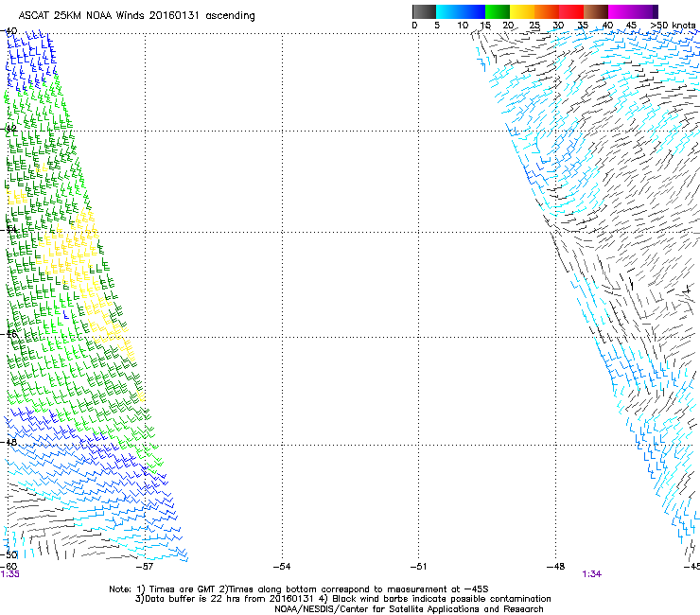This screenshot has height=615, width=700.
Task: Click the green 15-20 knots legend swatch
Action: click(x=498, y=11)
